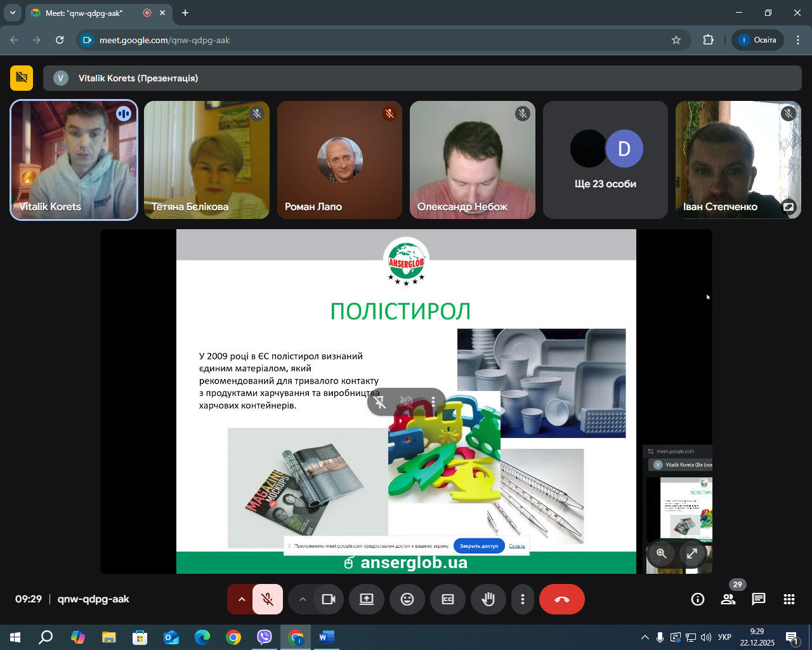The image size is (812, 650).
Task: Open more options three-dot menu
Action: pos(522,599)
